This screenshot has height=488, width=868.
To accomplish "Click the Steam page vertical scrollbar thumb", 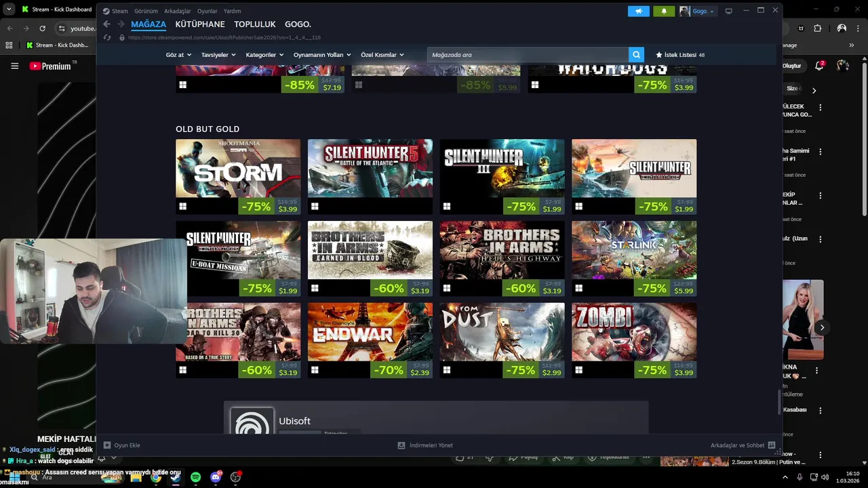I will click(779, 403).
